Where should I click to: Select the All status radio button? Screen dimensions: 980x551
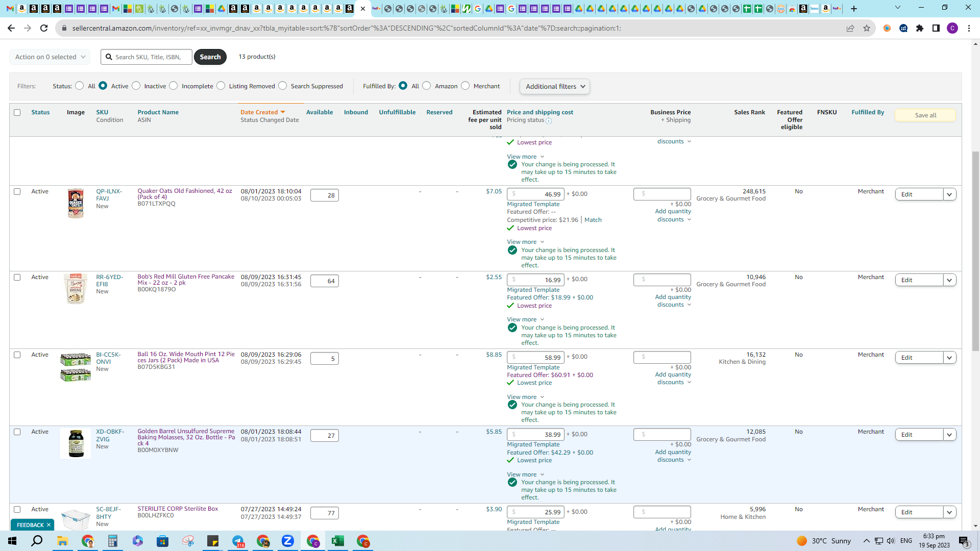80,86
